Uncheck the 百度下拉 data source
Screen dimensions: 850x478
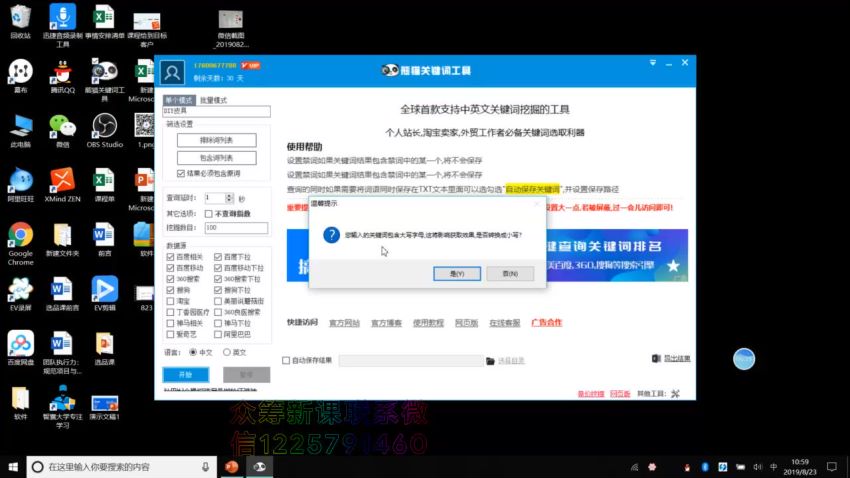click(218, 257)
